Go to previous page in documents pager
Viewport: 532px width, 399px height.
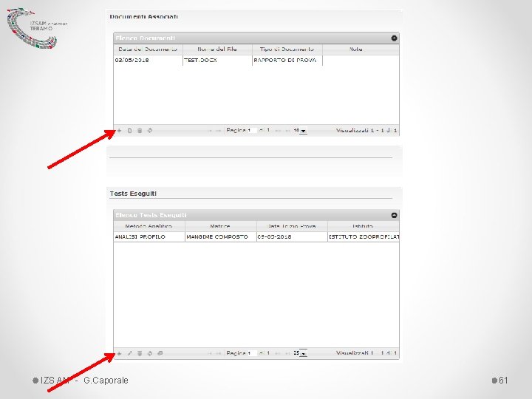click(x=219, y=131)
